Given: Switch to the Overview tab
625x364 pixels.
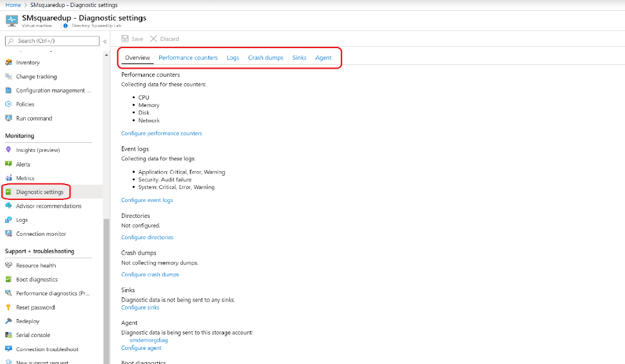Looking at the screenshot, I should (137, 58).
